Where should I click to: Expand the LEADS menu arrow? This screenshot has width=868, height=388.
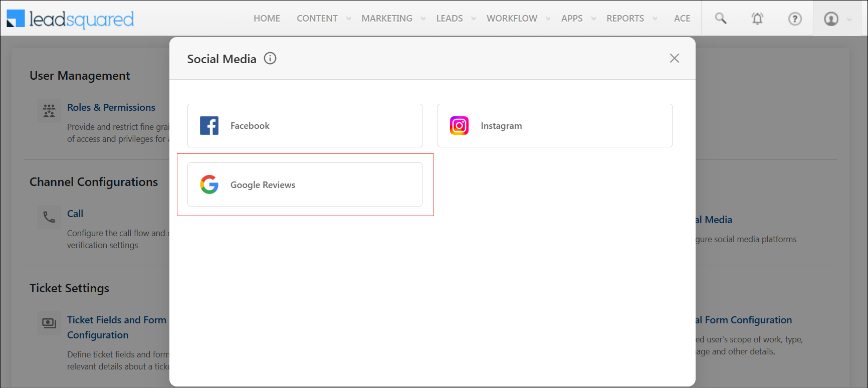pyautogui.click(x=473, y=19)
